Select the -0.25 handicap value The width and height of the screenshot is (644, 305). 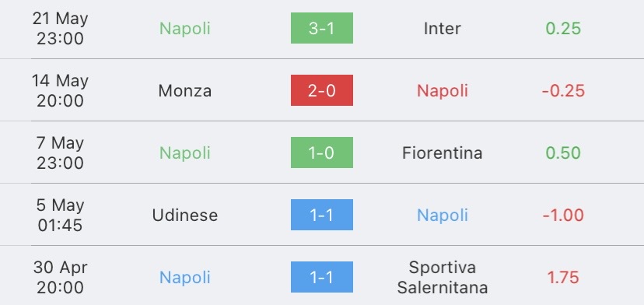563,91
